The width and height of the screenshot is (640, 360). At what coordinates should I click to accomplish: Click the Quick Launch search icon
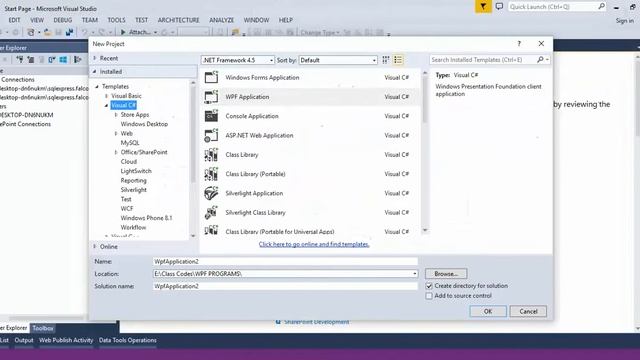(x=602, y=7)
